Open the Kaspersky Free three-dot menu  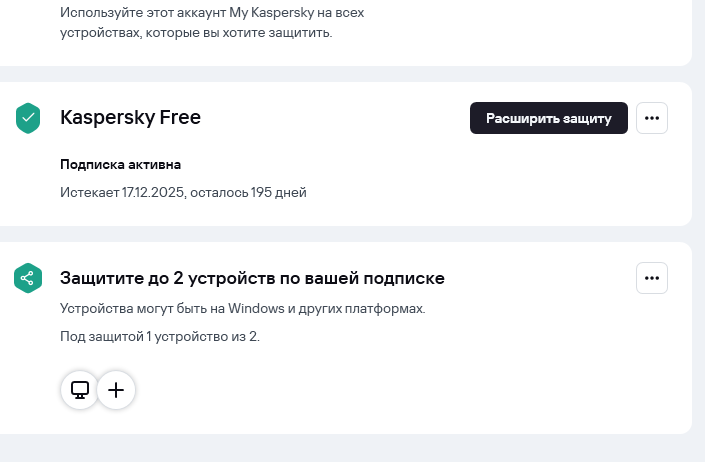652,118
